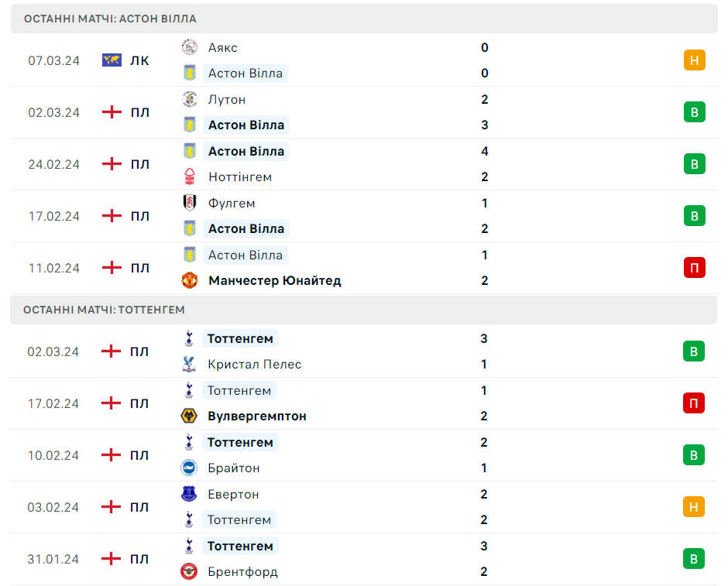This screenshot has width=728, height=586.
Task: Click the Everton club crest icon
Action: 189,494
